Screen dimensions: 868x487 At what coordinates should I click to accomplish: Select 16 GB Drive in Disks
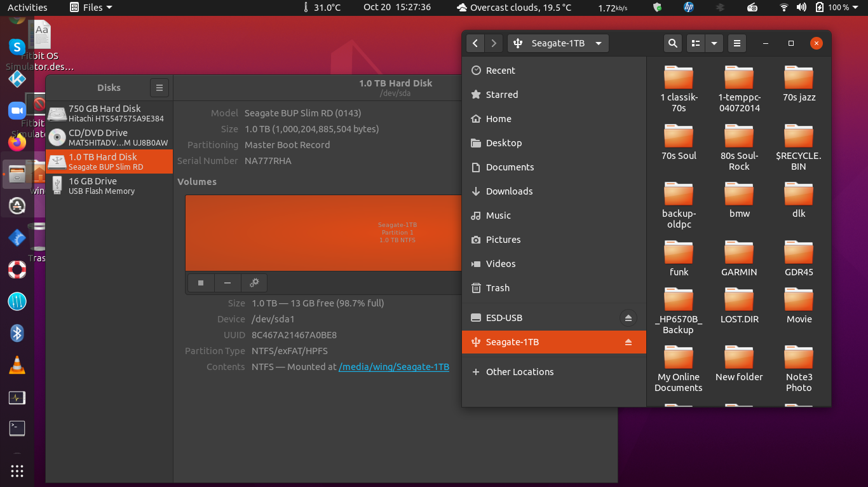pyautogui.click(x=109, y=186)
